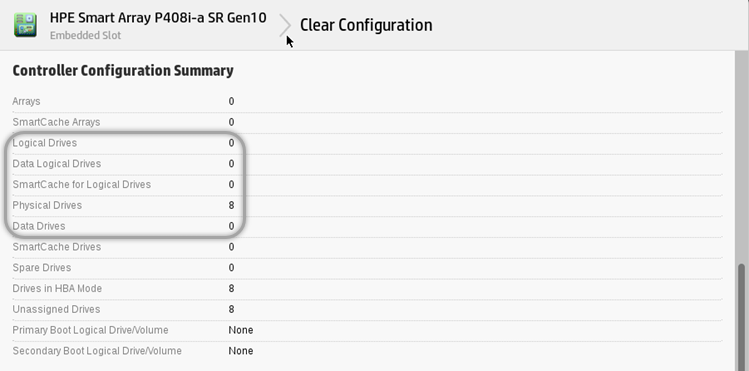Click Primary Boot Logical Drive/Volume None value
The height and width of the screenshot is (371, 749).
pos(241,330)
